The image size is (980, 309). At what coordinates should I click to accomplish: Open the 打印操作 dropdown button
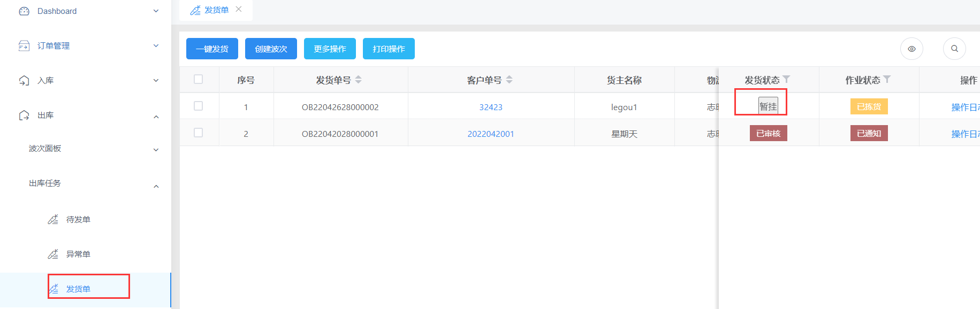click(389, 49)
